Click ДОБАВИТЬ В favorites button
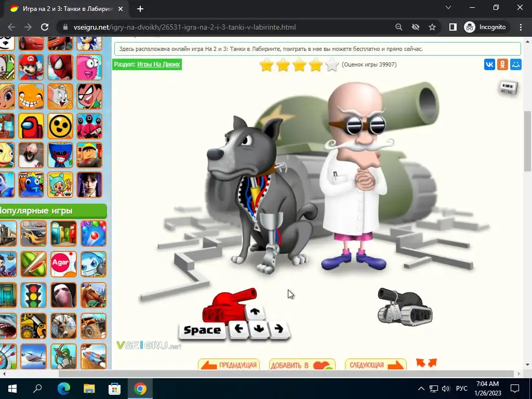This screenshot has width=532, height=399. 302,364
